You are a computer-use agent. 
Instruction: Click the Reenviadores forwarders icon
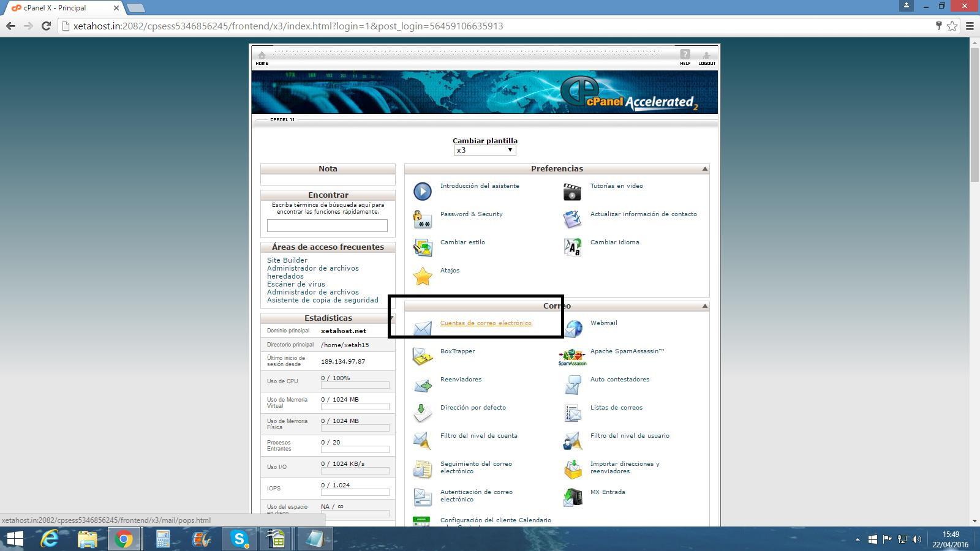423,385
